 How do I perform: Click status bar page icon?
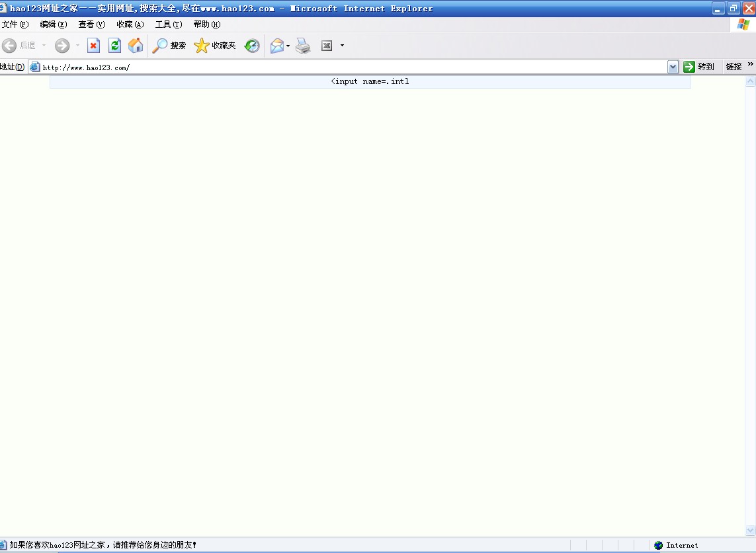(3, 545)
